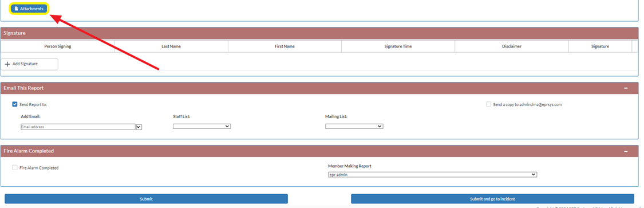644x208 pixels.
Task: Check Send a copy to adminclma@eprsys.com
Action: [x=488, y=104]
